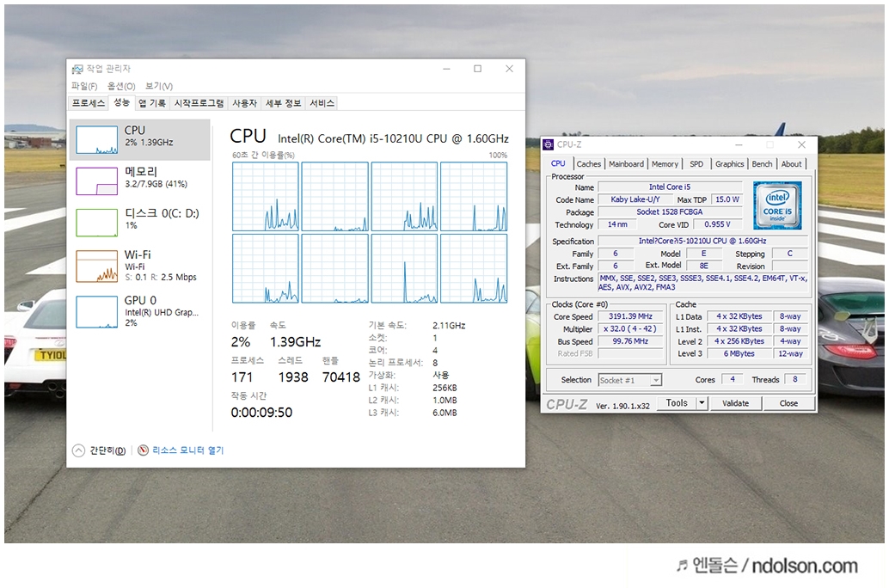Close the Task Manager window
The width and height of the screenshot is (889, 588).
pyautogui.click(x=509, y=69)
